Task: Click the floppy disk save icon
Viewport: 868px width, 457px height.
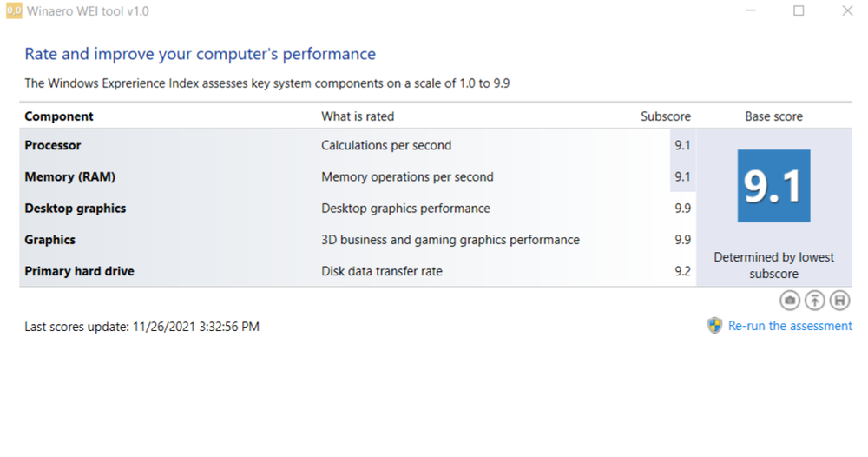Action: [x=839, y=301]
